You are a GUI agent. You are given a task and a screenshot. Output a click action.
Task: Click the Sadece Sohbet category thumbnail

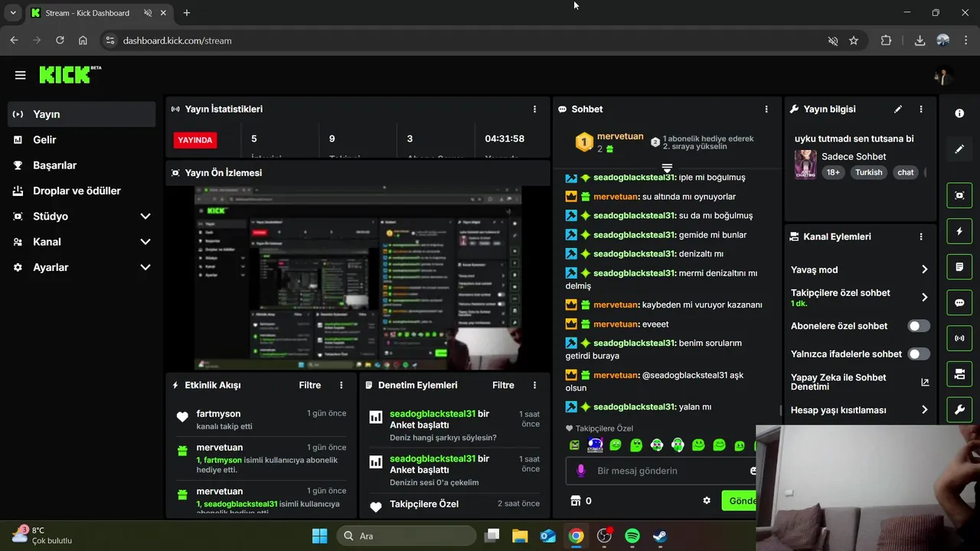(805, 165)
